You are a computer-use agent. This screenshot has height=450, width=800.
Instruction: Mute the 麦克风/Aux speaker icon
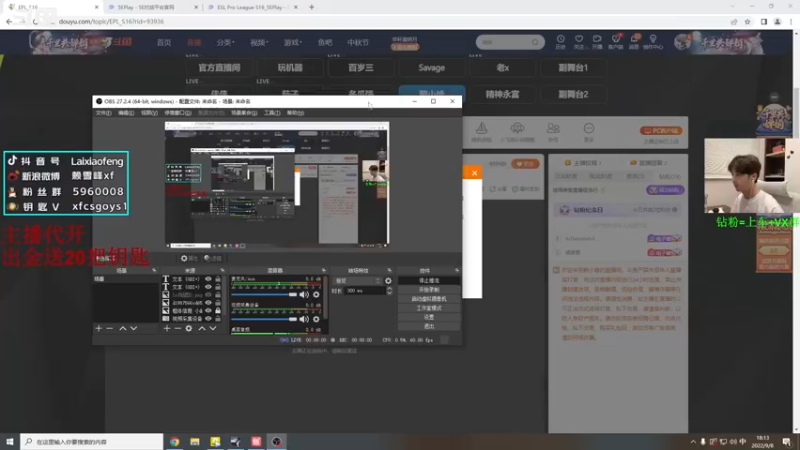(304, 294)
